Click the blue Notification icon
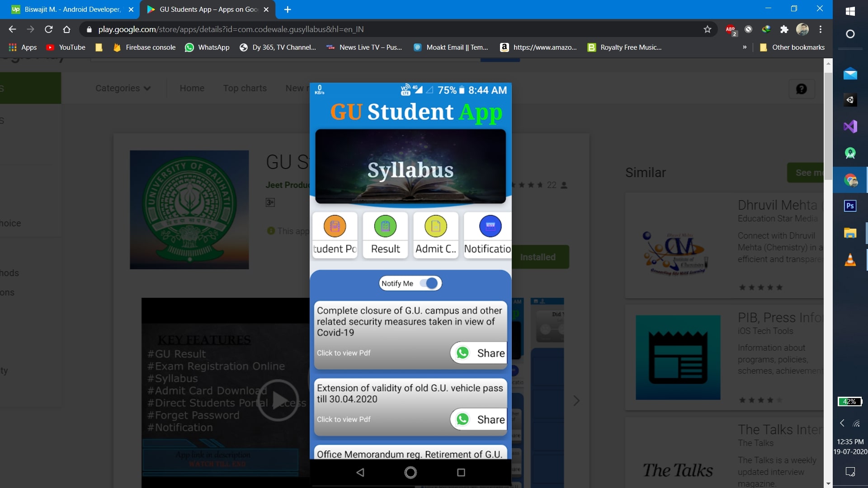This screenshot has height=488, width=868. tap(490, 226)
